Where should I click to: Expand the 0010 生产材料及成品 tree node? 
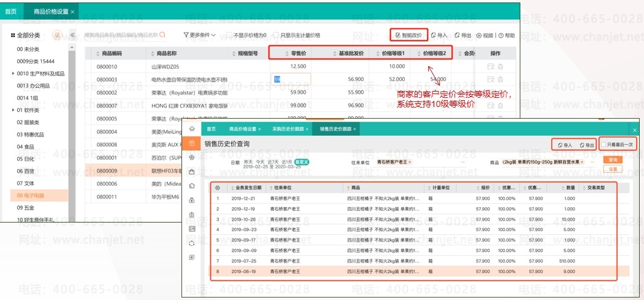click(14, 74)
